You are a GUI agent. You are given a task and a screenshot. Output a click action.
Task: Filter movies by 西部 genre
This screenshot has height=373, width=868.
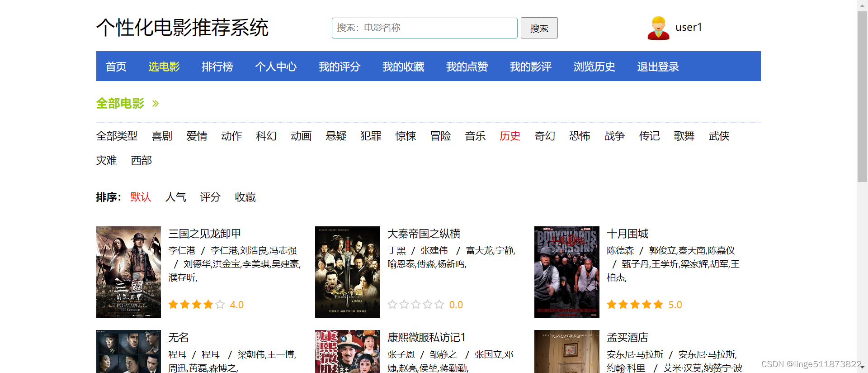[x=142, y=160]
